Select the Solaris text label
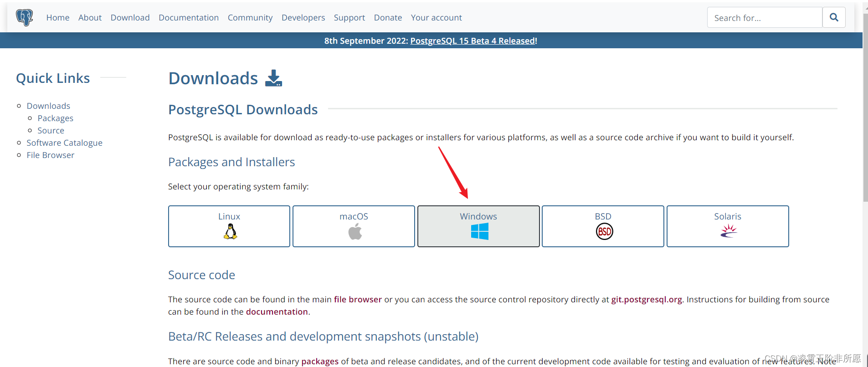The width and height of the screenshot is (868, 367). pos(728,216)
